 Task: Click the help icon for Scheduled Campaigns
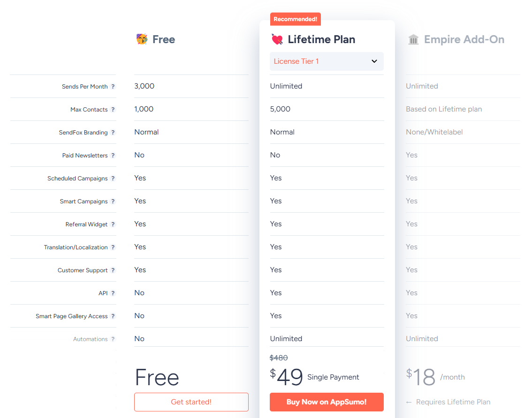tap(113, 179)
